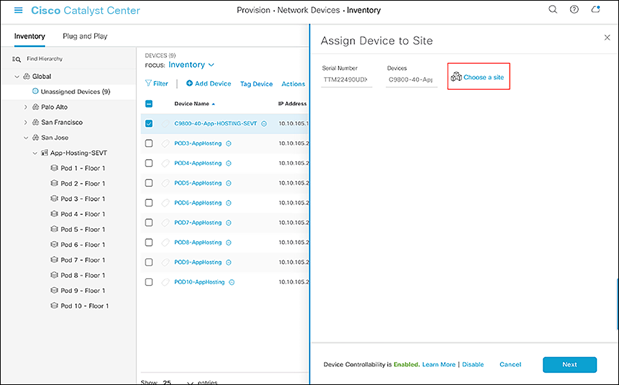Check the POD8-AppHosting checkbox
The image size is (619, 385).
point(149,242)
